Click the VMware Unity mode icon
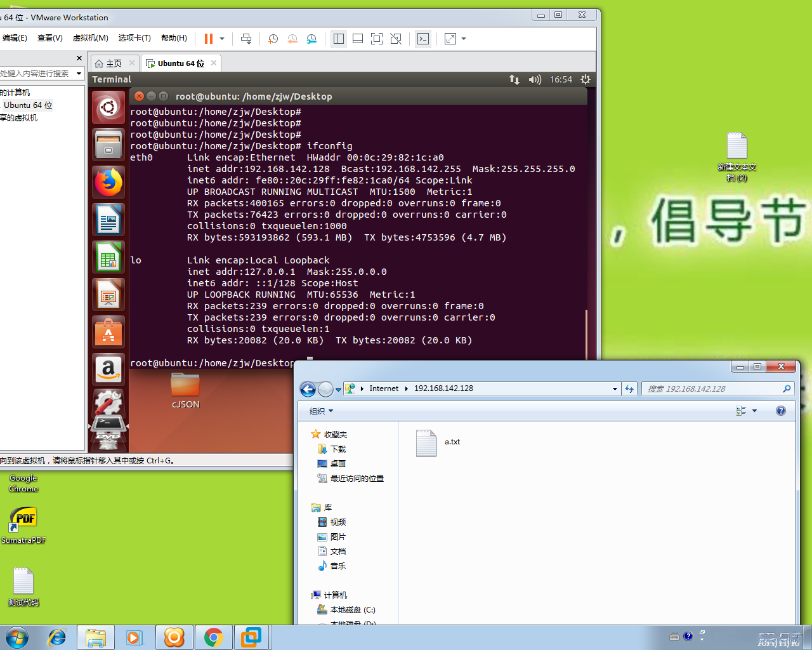This screenshot has width=812, height=650. (396, 39)
